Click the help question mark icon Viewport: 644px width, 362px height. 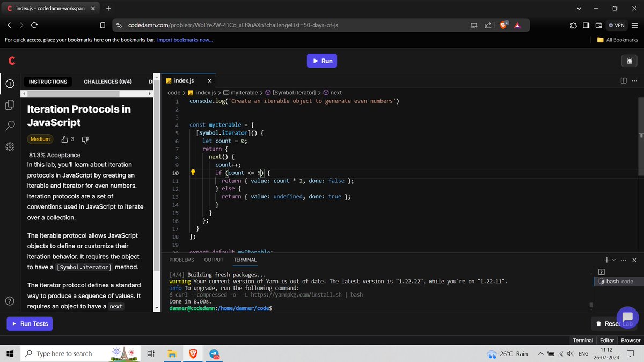9,300
